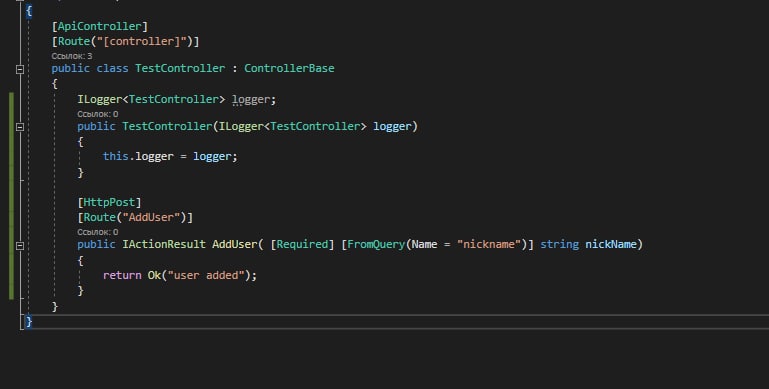Image resolution: width=769 pixels, height=389 pixels.
Task: Open 'Ссылок: 0' lens above the constructor
Action: (x=98, y=114)
